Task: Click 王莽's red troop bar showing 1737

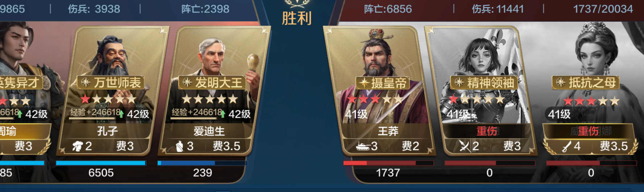Action: 388,163
